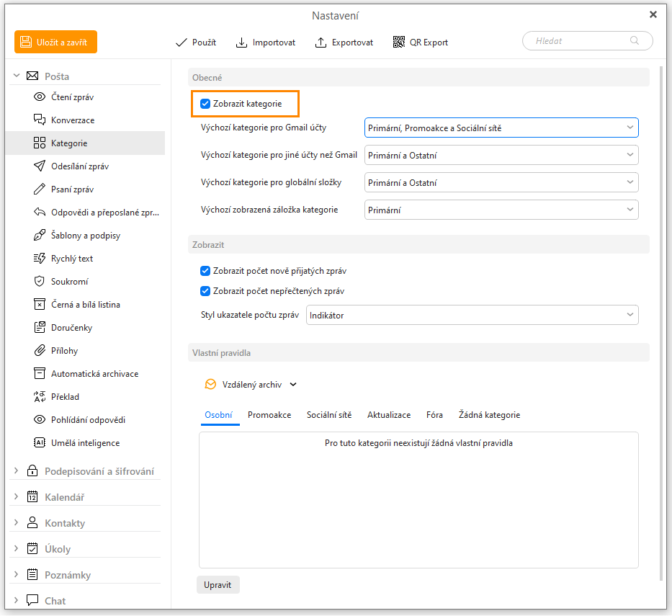Click the Importovat download icon

click(x=242, y=43)
